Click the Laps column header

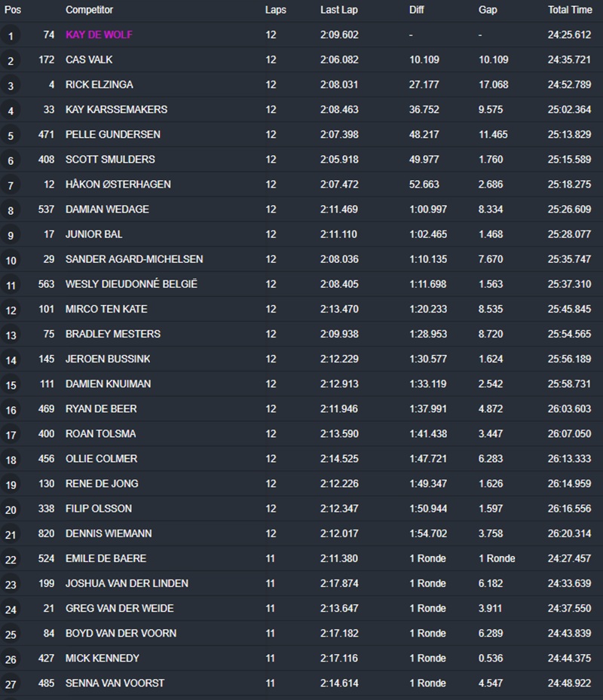tap(275, 10)
